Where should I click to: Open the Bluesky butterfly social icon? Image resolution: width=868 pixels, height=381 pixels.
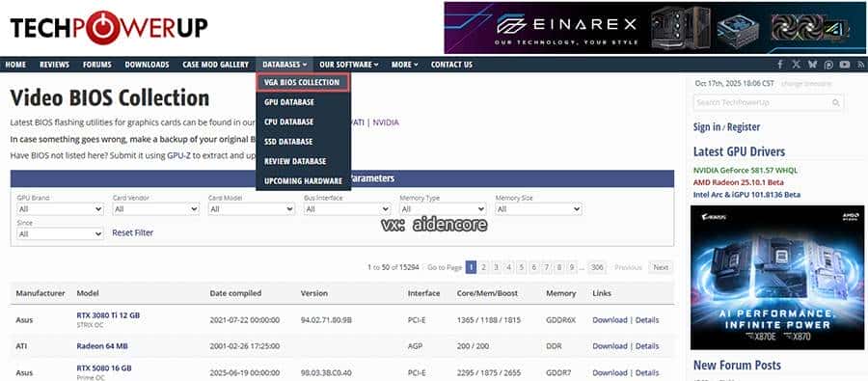[x=812, y=65]
